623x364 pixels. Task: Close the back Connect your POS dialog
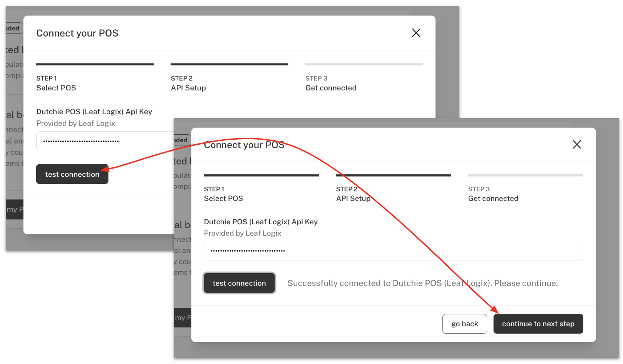coord(416,33)
